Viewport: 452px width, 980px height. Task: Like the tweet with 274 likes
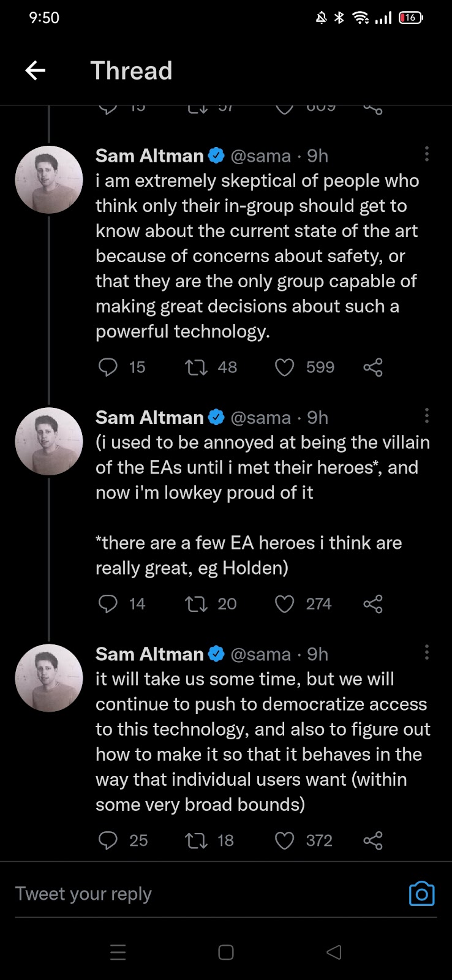coord(284,604)
